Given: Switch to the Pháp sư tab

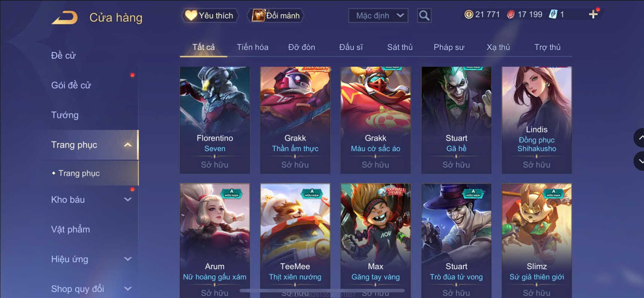Looking at the screenshot, I should click(449, 47).
